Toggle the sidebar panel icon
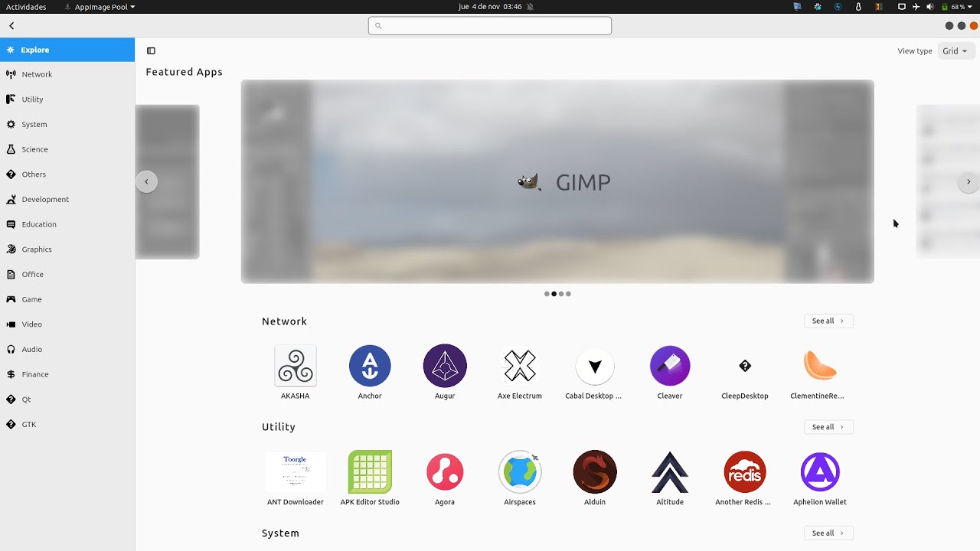Image resolution: width=980 pixels, height=551 pixels. (x=151, y=51)
